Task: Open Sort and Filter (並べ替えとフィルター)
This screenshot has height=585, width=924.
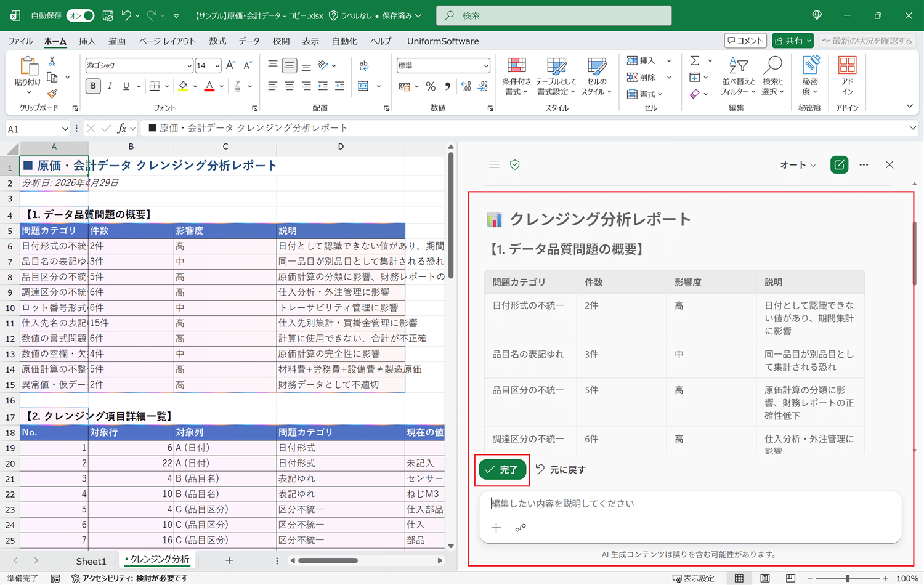Action: point(737,76)
